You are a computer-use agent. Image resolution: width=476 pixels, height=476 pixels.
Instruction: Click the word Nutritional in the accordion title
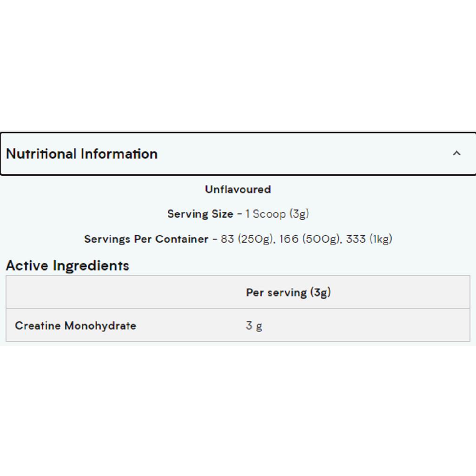(41, 154)
